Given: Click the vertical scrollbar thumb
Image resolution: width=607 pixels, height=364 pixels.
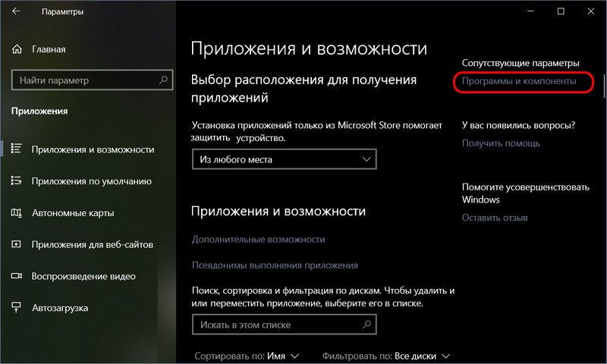Looking at the screenshot, I should [604, 85].
